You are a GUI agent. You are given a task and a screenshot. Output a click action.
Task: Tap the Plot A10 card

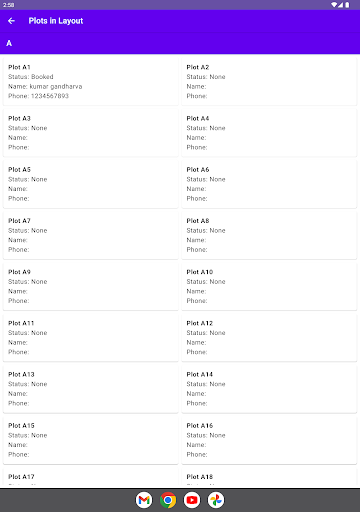point(269,286)
